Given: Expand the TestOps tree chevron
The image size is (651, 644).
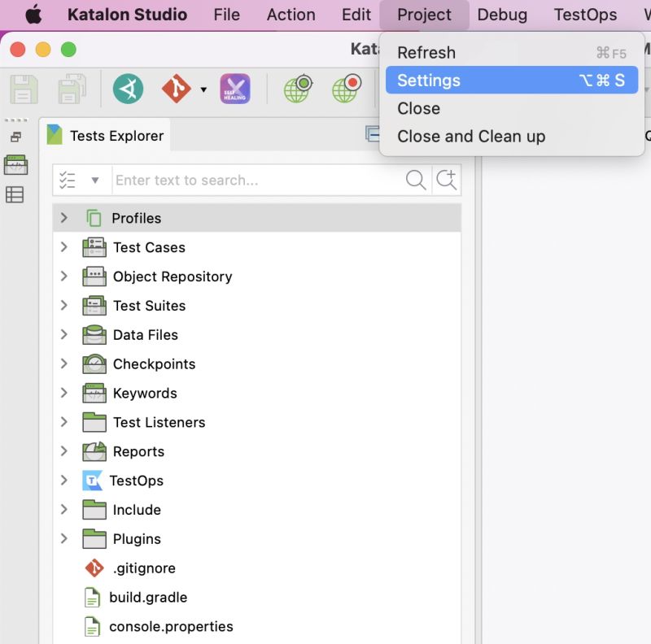Looking at the screenshot, I should tap(63, 480).
